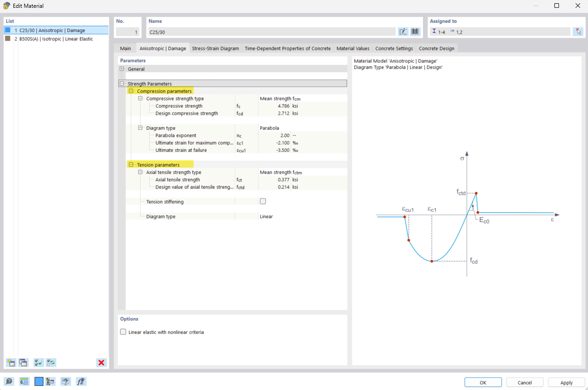Click the blue material color swatch
The width and height of the screenshot is (588, 390).
tap(38, 381)
